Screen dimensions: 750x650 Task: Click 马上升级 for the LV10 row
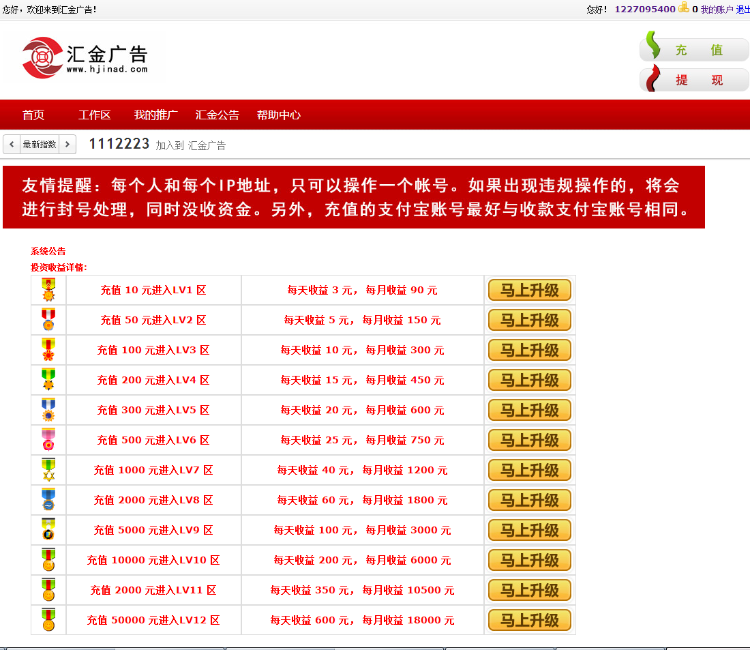click(x=529, y=560)
